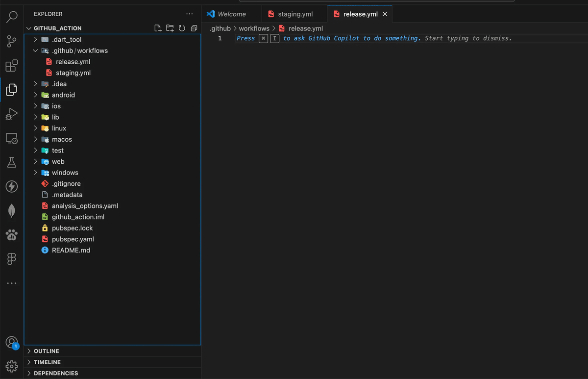
Task: Create a new folder in the Explorer
Action: (170, 28)
